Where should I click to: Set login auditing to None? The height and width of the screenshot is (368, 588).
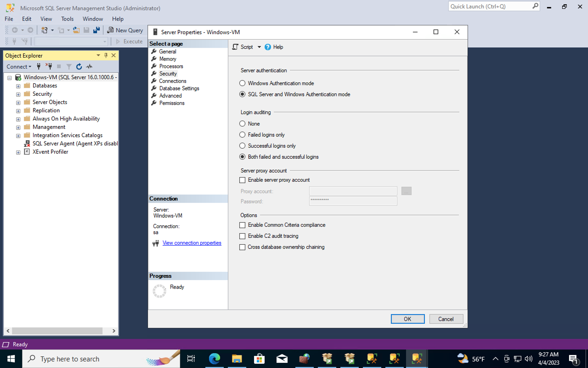(x=242, y=124)
